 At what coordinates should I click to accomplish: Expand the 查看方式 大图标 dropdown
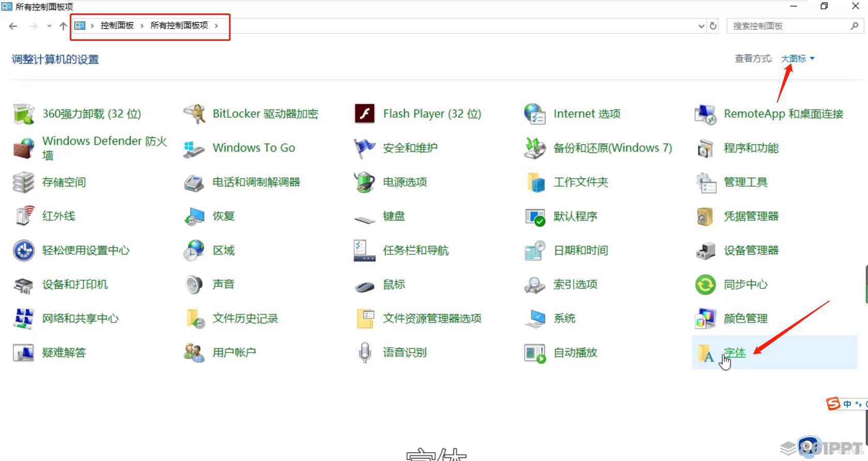coord(798,58)
